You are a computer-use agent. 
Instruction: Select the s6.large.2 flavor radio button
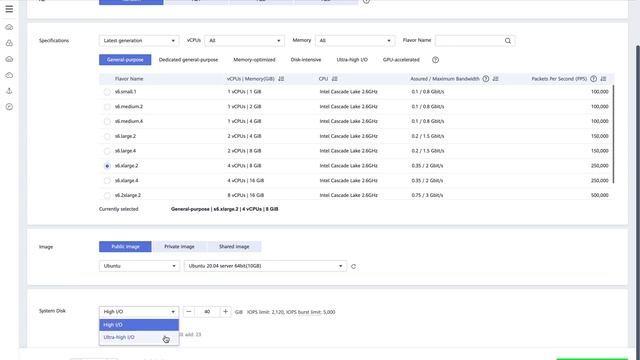[x=107, y=136]
